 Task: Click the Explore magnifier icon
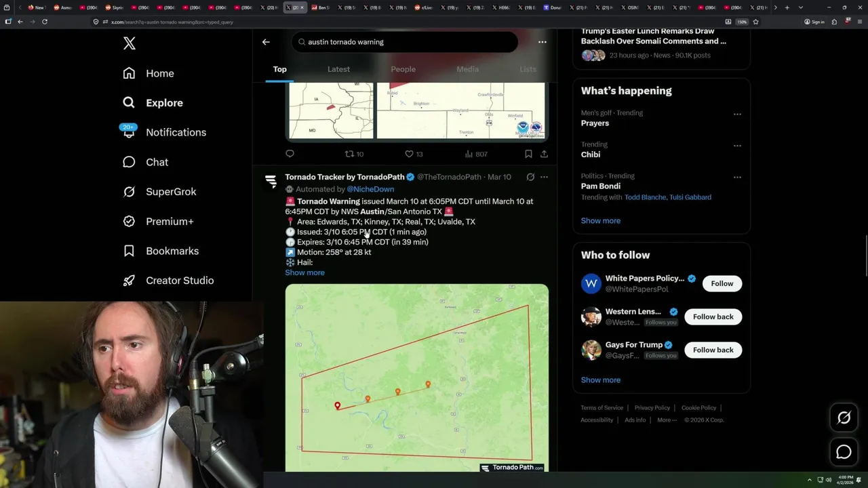(x=129, y=103)
